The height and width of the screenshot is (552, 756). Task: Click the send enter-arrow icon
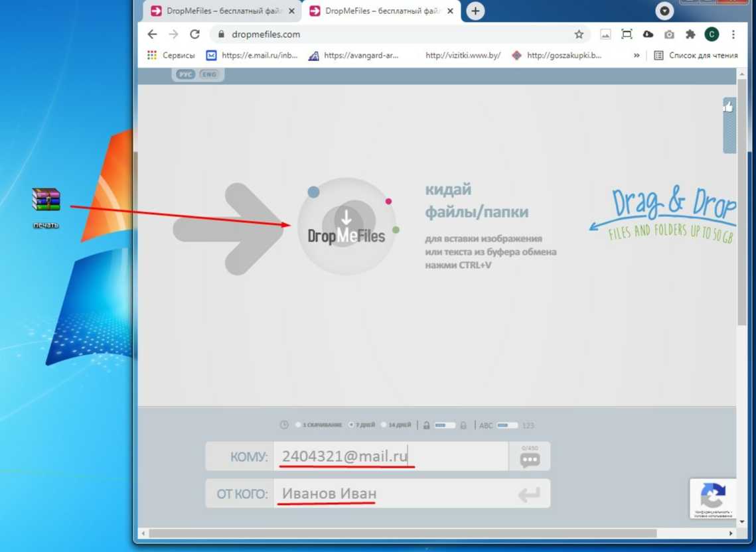coord(529,495)
